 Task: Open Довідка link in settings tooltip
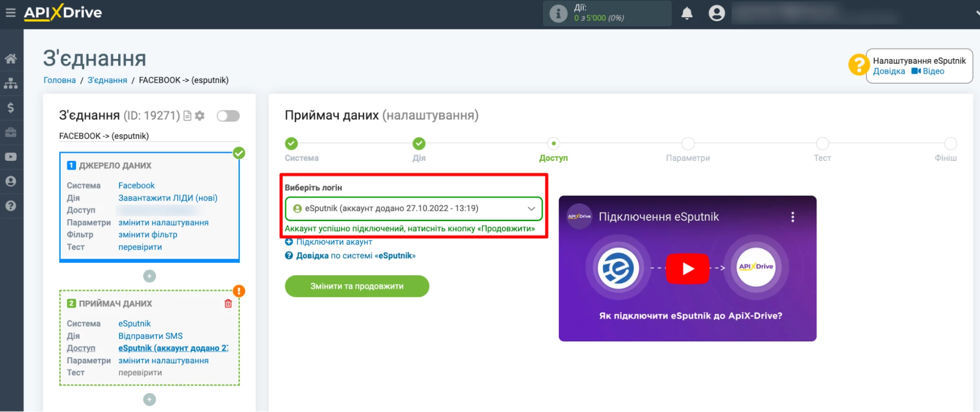coord(889,71)
